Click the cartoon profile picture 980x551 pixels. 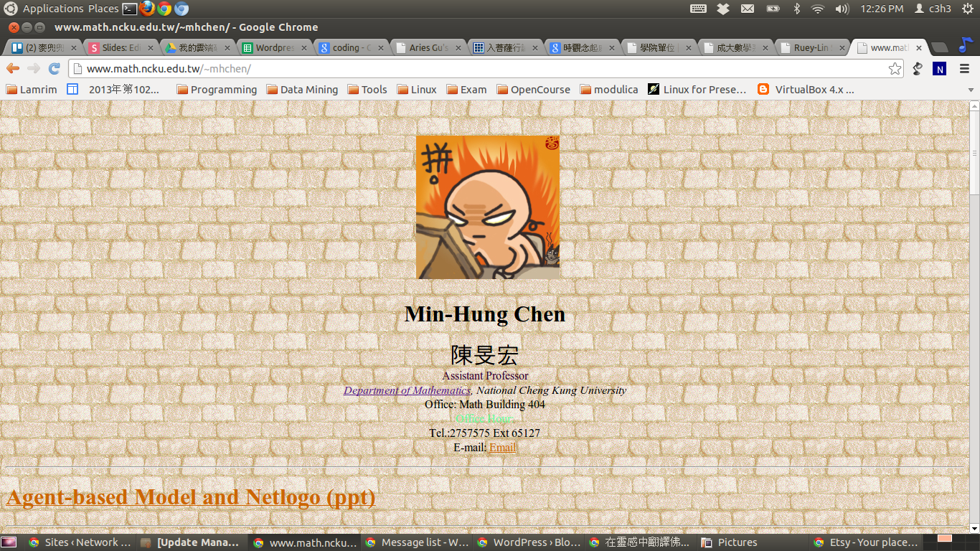pyautogui.click(x=488, y=207)
